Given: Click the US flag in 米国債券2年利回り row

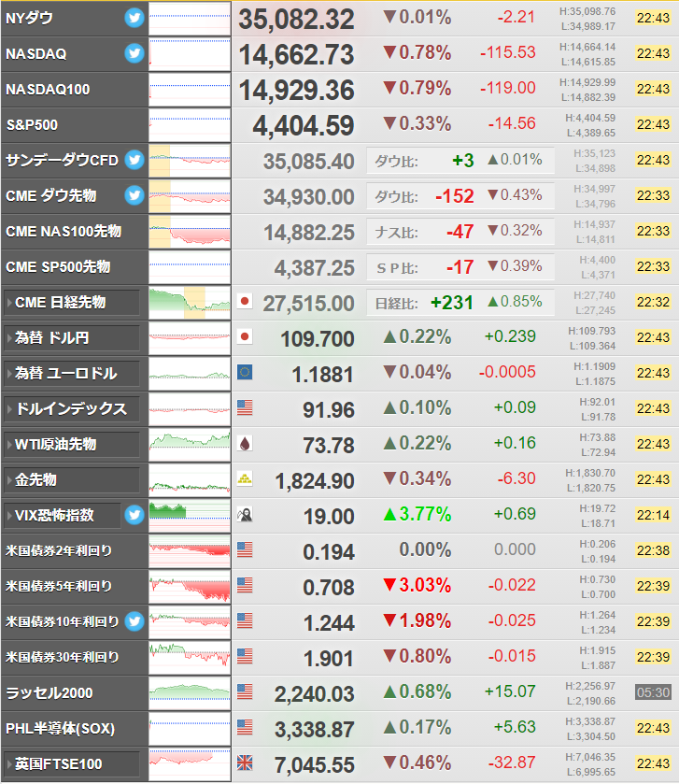Looking at the screenshot, I should click(x=245, y=550).
